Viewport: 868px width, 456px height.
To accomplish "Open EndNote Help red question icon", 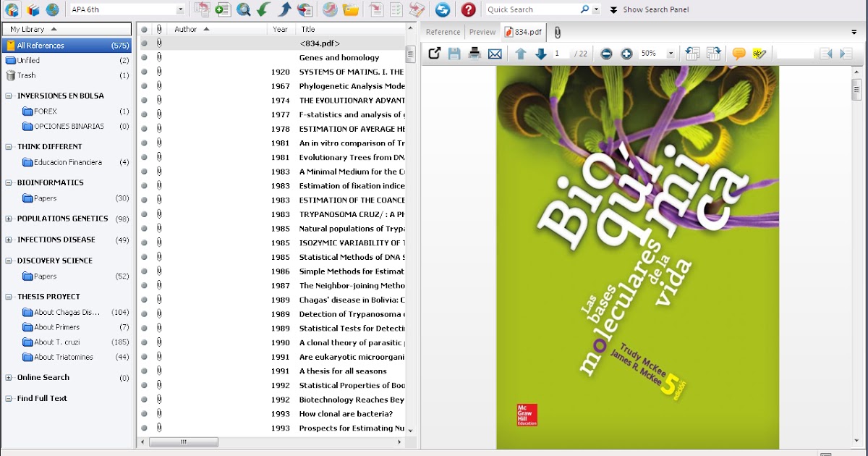I will coord(469,9).
